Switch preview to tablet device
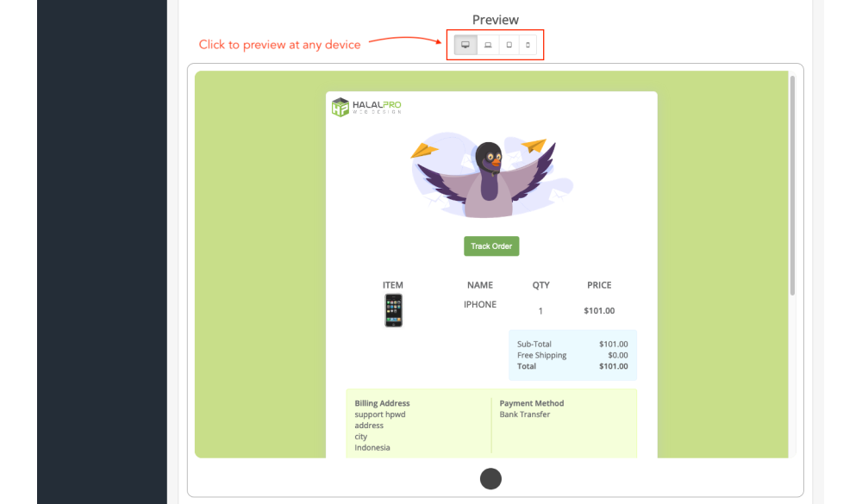 [x=509, y=45]
